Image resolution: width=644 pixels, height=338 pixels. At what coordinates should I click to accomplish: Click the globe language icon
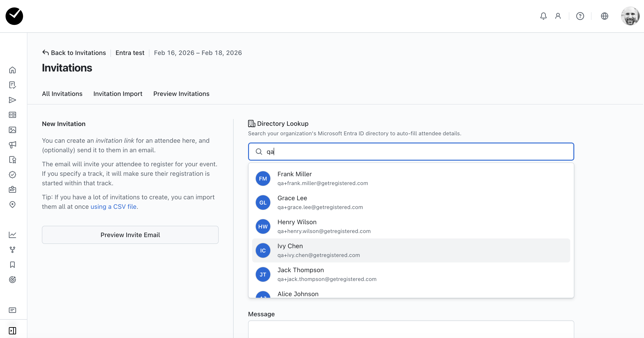coord(604,16)
